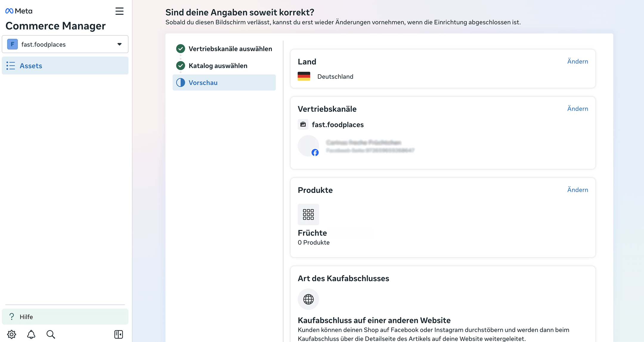
Task: Click the Assets list icon
Action: coord(11,66)
